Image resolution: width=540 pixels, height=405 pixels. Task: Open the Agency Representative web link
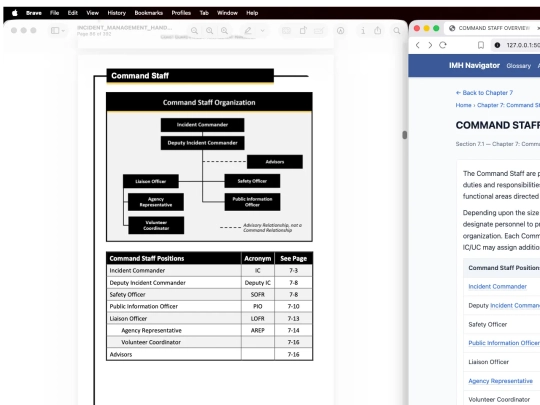click(x=500, y=381)
